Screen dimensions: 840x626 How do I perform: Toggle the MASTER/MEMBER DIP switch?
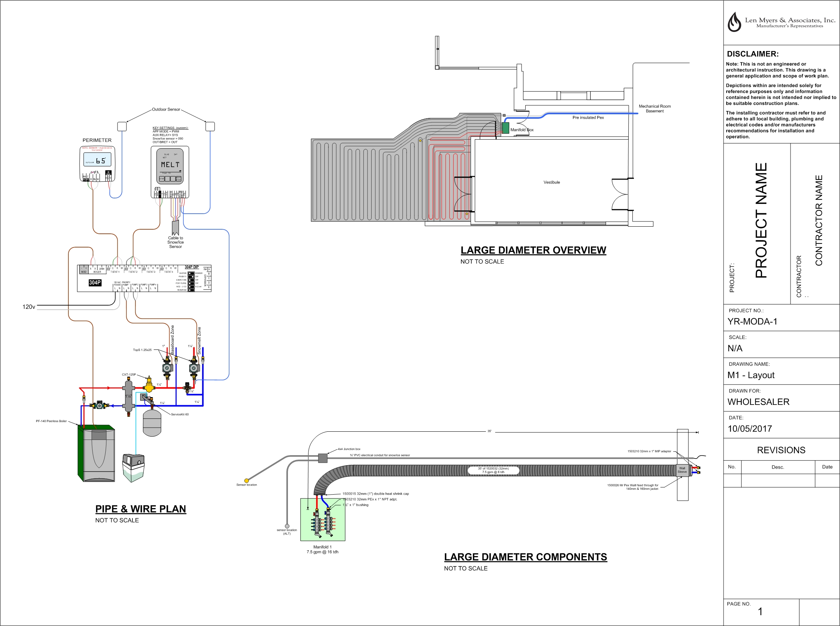[x=191, y=274]
